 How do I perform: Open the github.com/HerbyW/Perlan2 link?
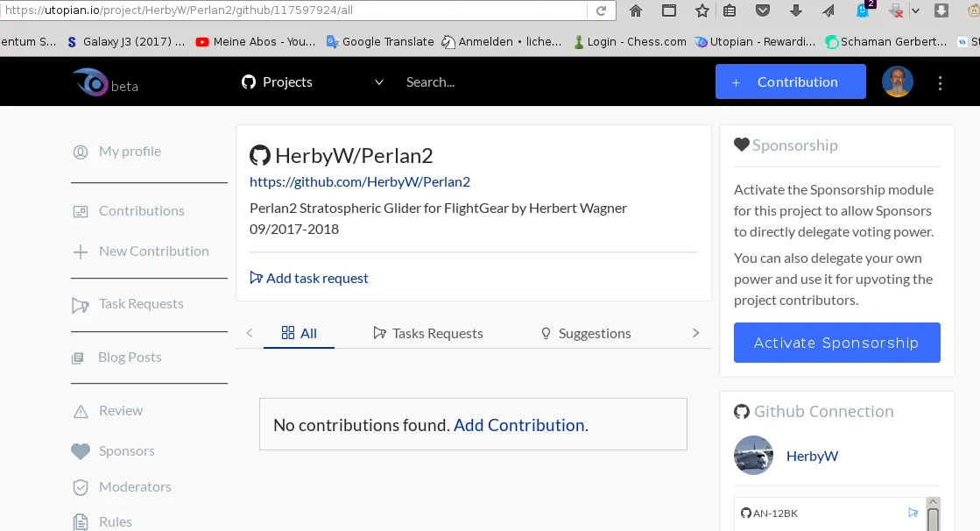click(x=360, y=182)
